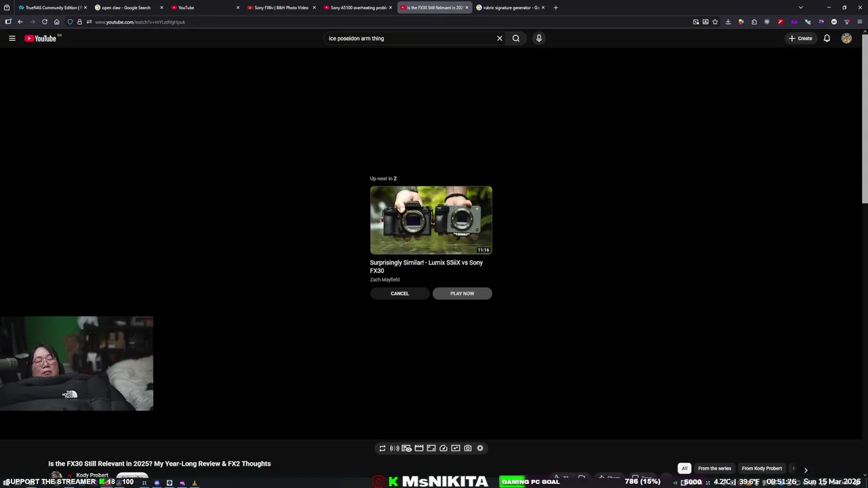Open Zach Mayfield channel link
The height and width of the screenshot is (488, 868).
tap(384, 280)
